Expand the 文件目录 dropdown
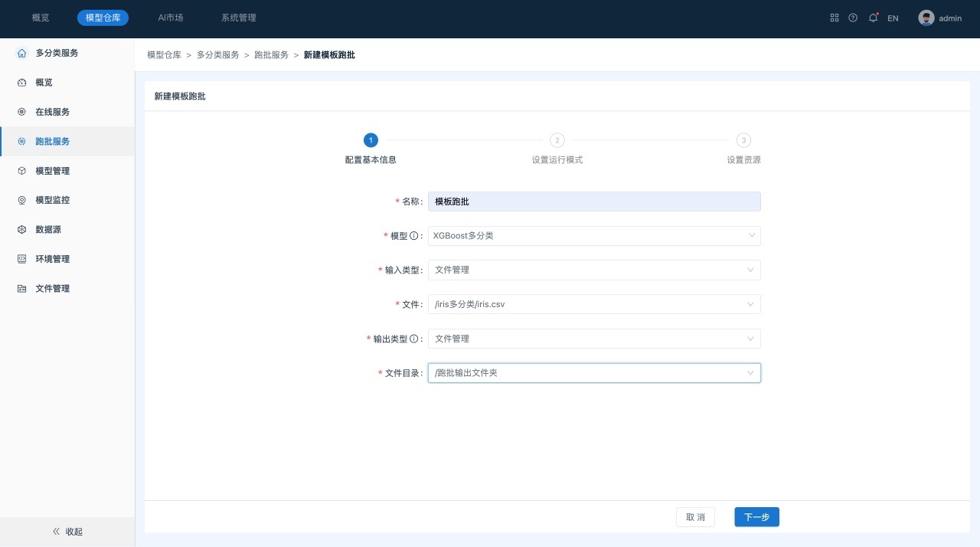 point(593,373)
